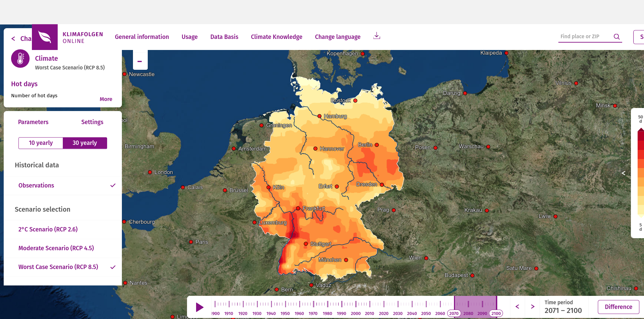Select the 30 yearly interval

(x=85, y=143)
